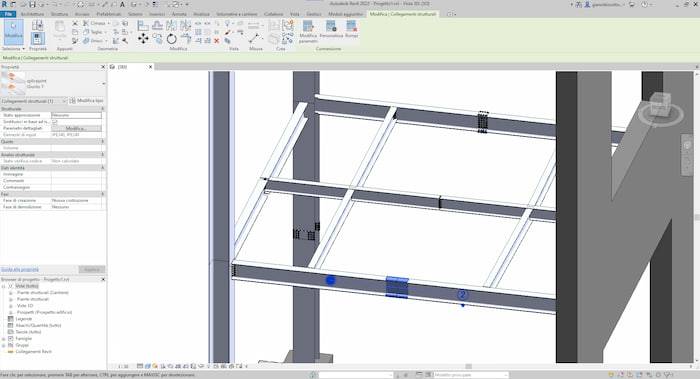Click the Stato approvazione input field
Screen dimensions: 700x379
[x=76, y=115]
